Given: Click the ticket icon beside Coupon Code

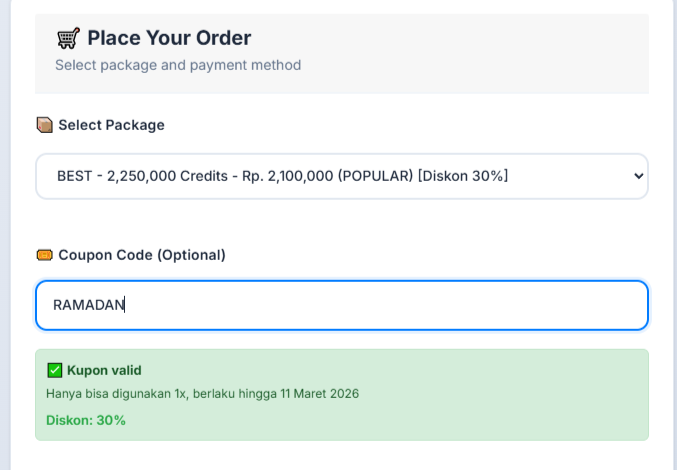Looking at the screenshot, I should click(44, 255).
